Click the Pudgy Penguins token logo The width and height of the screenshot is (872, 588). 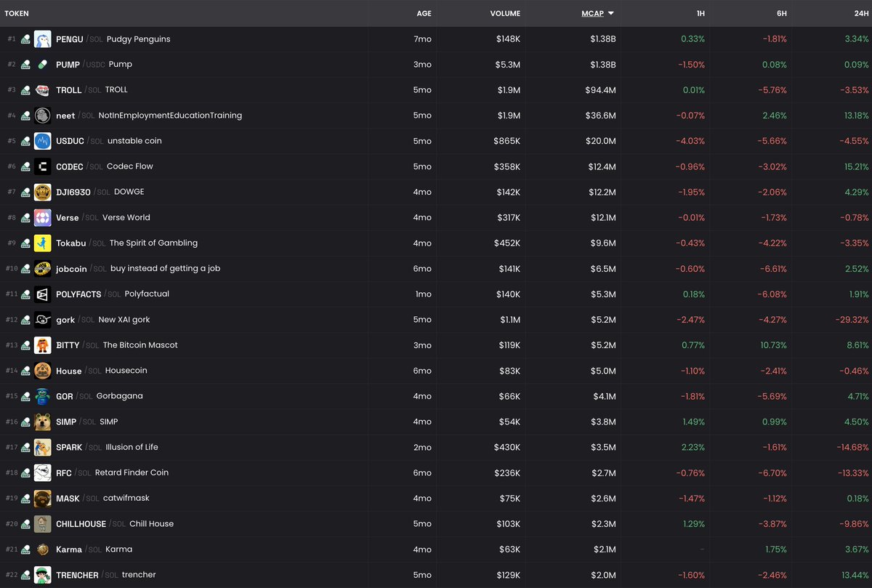tap(42, 39)
